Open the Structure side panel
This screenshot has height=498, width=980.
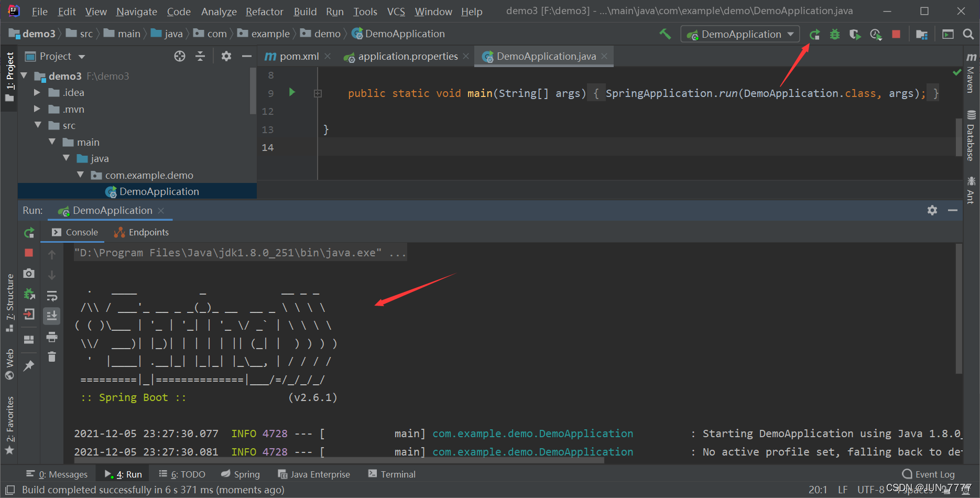tap(10, 303)
